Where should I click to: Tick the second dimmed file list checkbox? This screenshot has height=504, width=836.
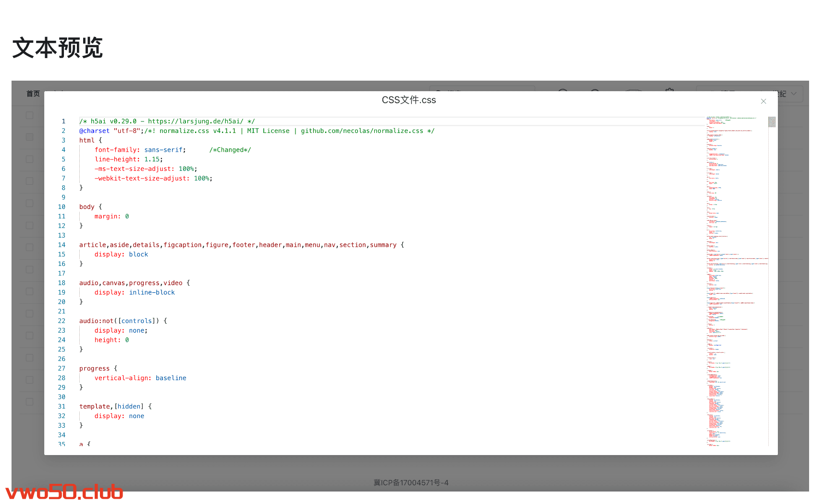tap(30, 137)
